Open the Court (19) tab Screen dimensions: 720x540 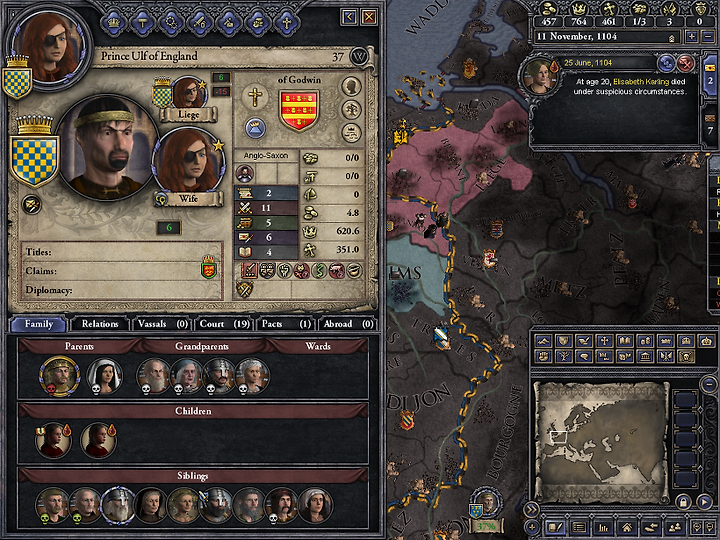(225, 324)
